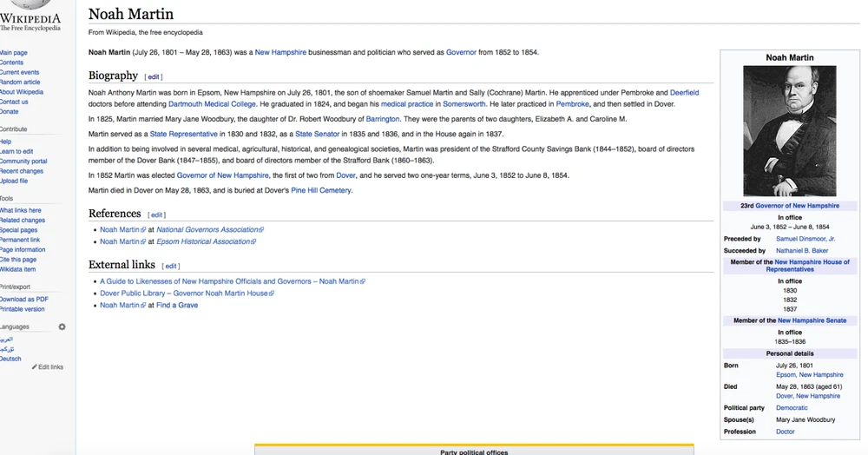Click the Edit links pencil icon
Image resolution: width=868 pixels, height=455 pixels.
point(35,367)
